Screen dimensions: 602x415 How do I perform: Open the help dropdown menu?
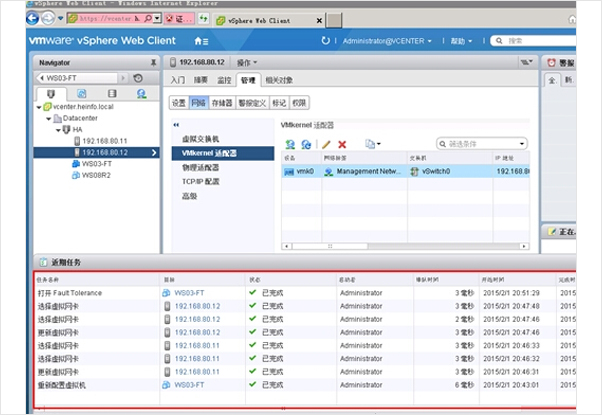pos(461,41)
